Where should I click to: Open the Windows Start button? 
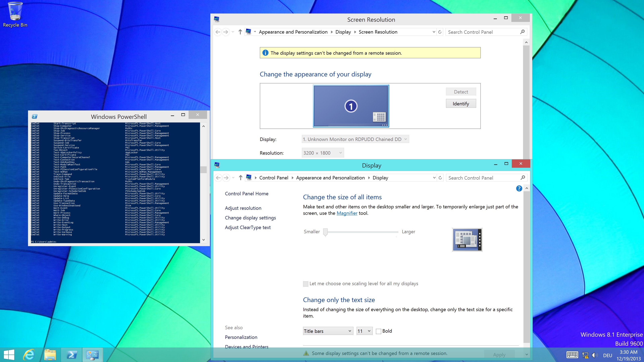(x=9, y=355)
